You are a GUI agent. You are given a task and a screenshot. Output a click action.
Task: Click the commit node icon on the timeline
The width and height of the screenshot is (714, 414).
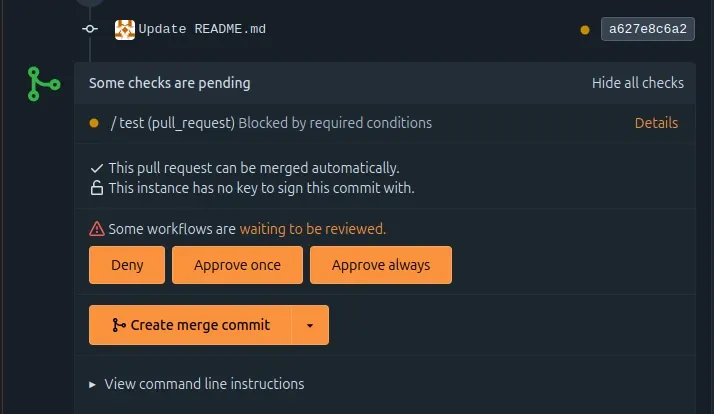[x=90, y=29]
